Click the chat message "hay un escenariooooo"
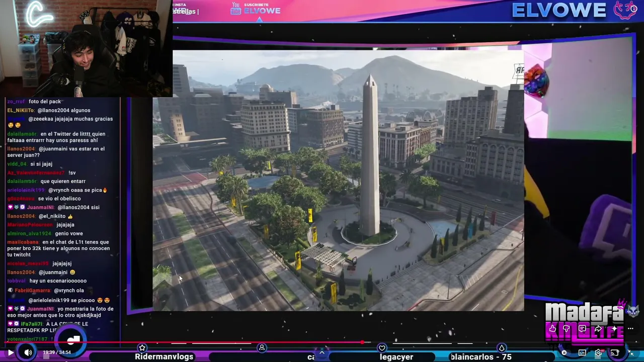Screen dimensions: 644x362 tap(58, 281)
